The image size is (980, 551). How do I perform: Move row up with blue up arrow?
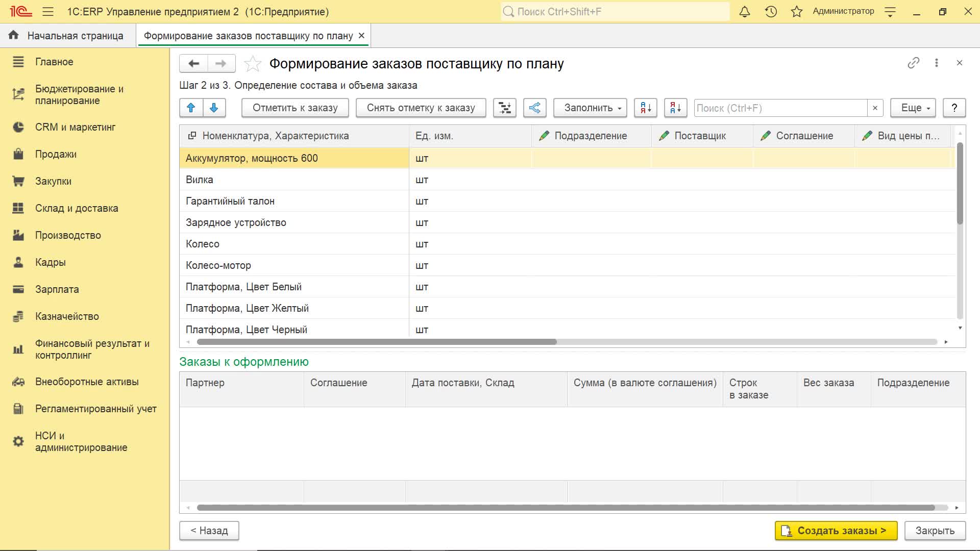(x=191, y=108)
